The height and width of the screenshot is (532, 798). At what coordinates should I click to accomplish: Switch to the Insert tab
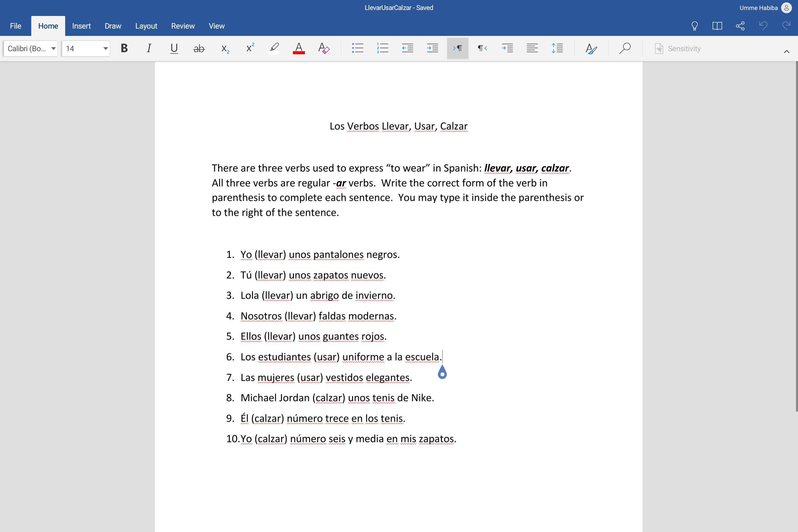[81, 26]
